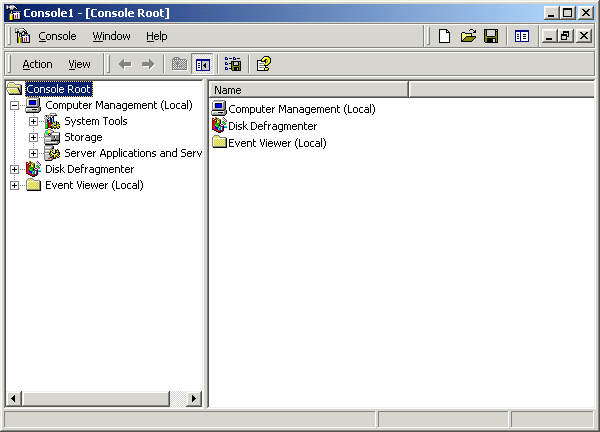Expand the Disk Defragmenter tree node

(x=14, y=169)
